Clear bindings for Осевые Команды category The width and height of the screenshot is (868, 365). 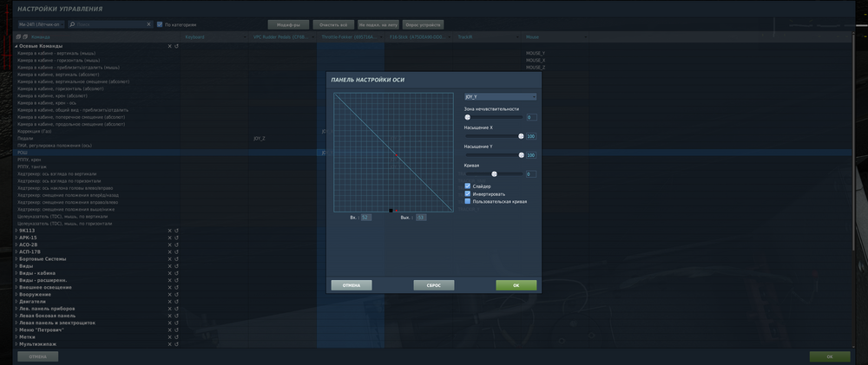click(170, 46)
